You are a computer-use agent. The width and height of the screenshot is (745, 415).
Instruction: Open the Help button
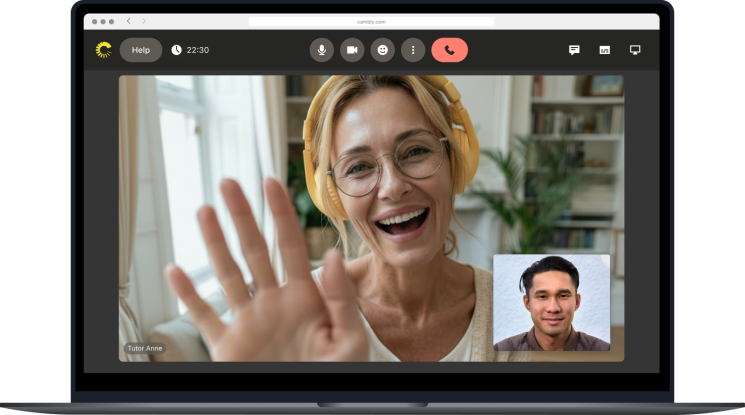point(141,50)
